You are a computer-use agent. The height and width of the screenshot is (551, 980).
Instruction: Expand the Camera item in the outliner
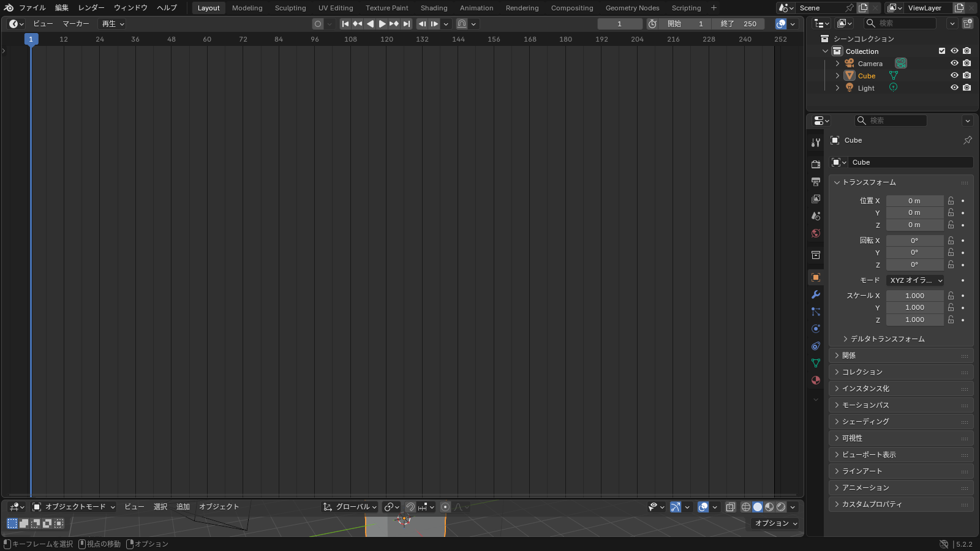pyautogui.click(x=837, y=64)
